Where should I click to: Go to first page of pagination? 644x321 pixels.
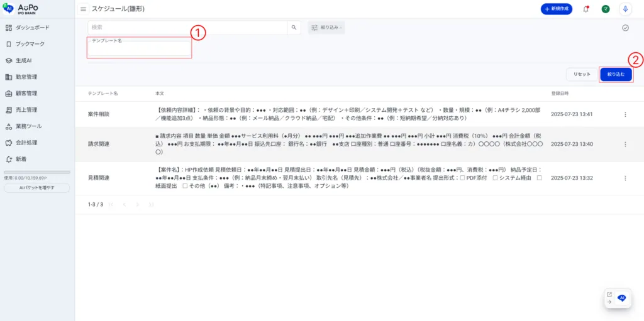click(111, 204)
